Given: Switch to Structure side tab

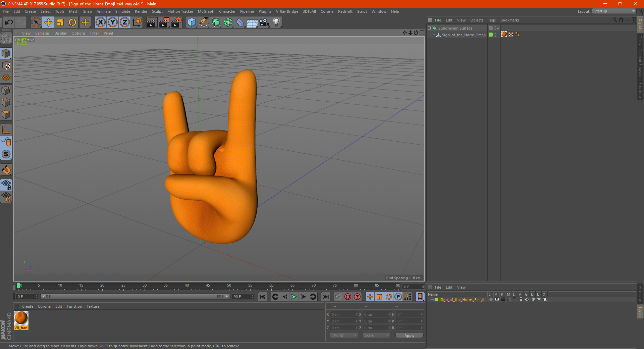Looking at the screenshot, I should (640, 90).
